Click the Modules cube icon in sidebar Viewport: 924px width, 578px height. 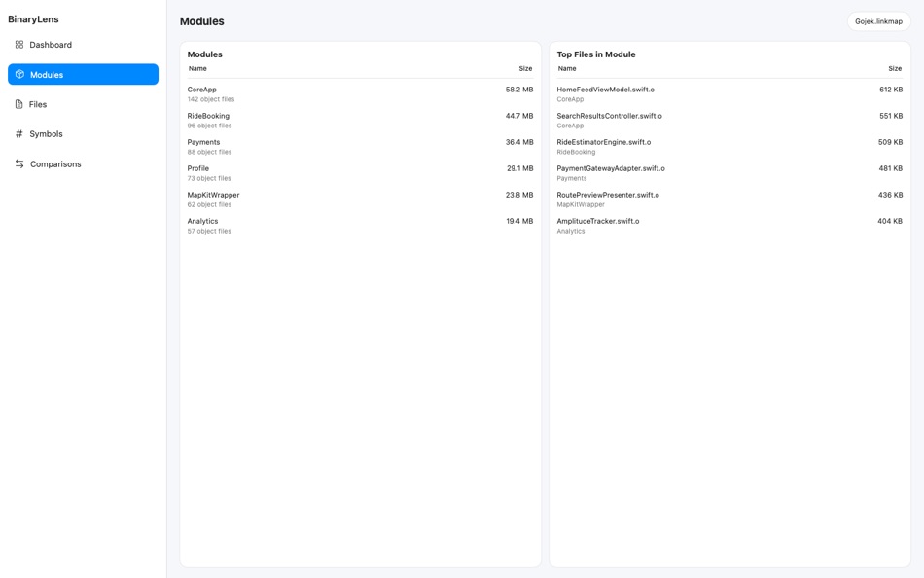click(x=17, y=74)
